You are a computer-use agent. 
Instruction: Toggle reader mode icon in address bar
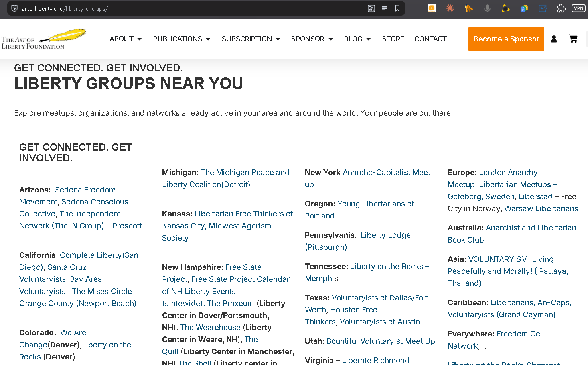coord(385,8)
